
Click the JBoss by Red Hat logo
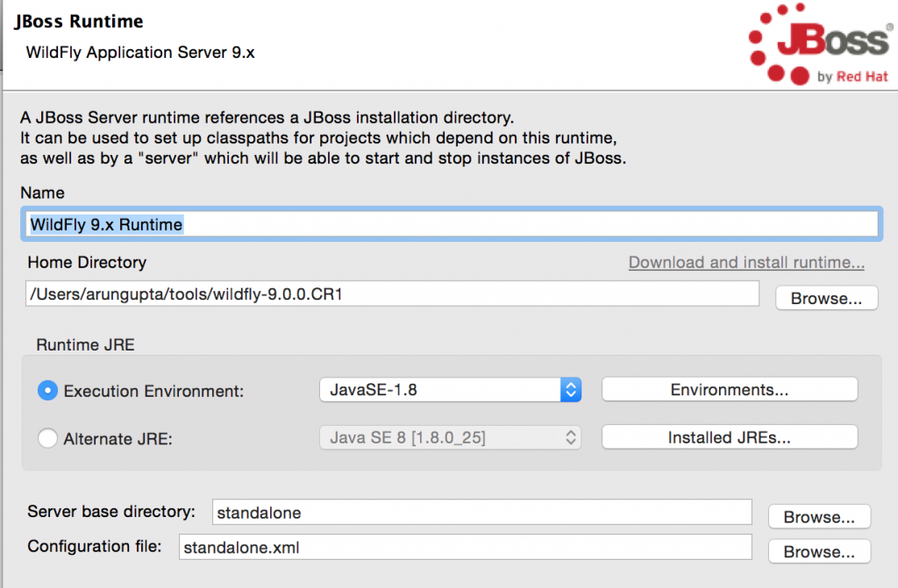(820, 45)
